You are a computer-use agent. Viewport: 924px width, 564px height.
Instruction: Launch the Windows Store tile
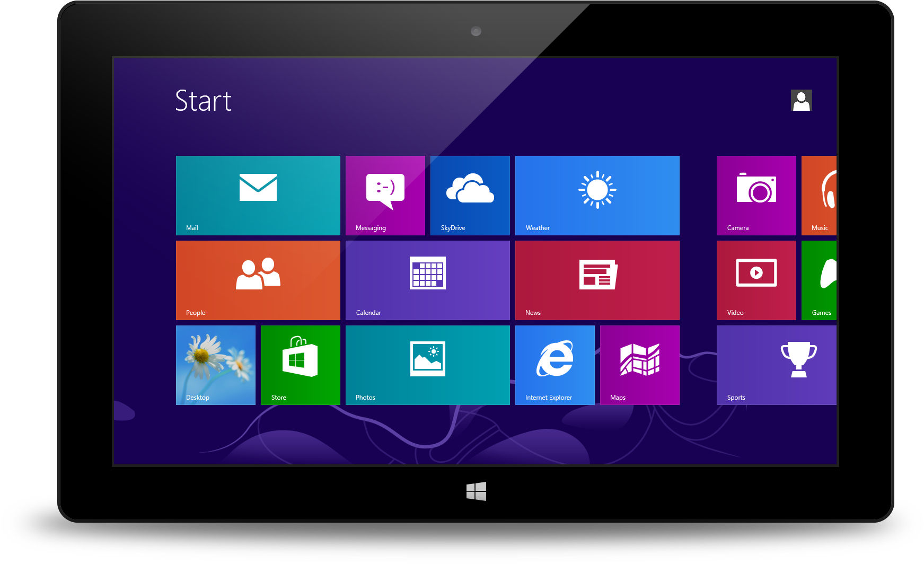coord(300,365)
